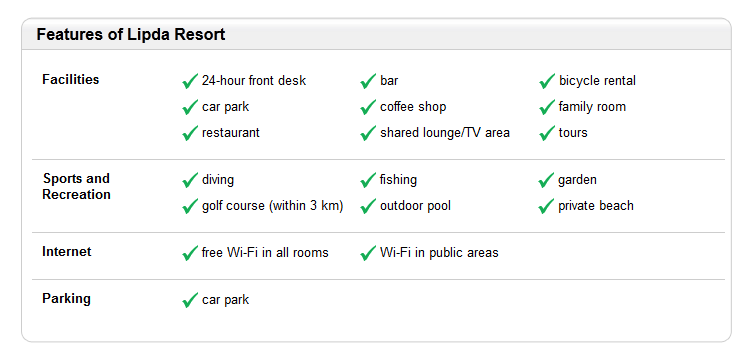Click the checkmark next to Parking car park

coord(190,300)
